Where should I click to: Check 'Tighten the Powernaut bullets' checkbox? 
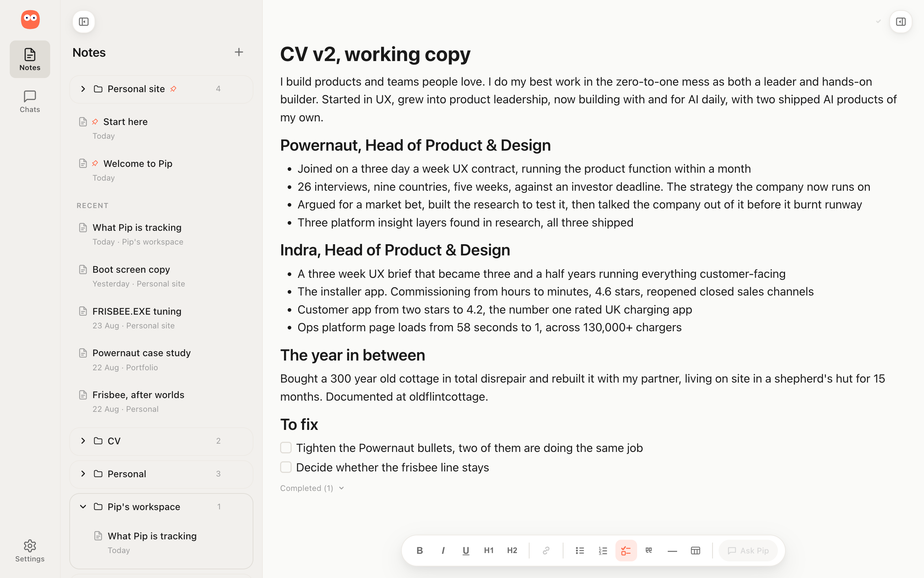click(286, 448)
